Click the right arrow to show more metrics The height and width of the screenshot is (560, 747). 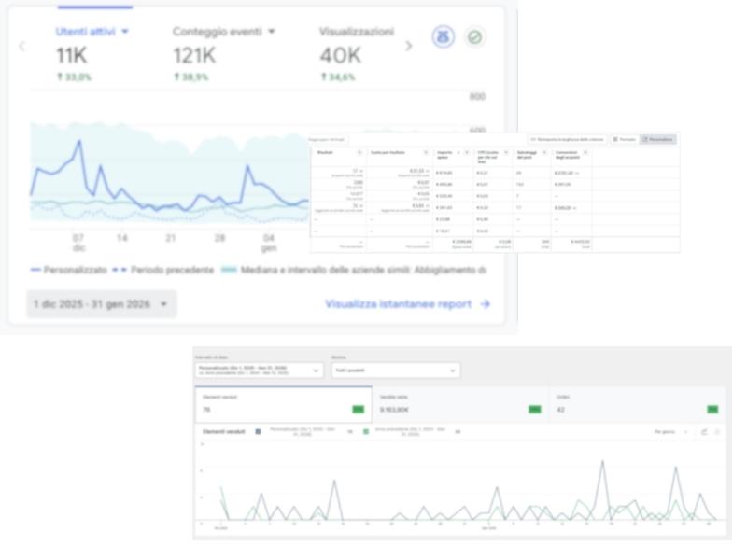[x=408, y=46]
